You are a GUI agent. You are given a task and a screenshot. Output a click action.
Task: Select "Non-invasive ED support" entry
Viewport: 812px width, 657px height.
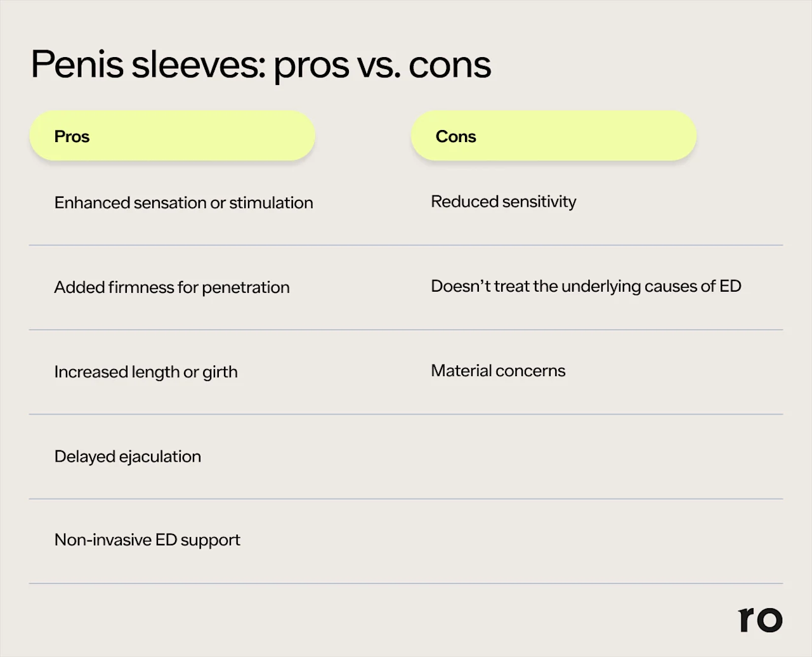pyautogui.click(x=147, y=540)
